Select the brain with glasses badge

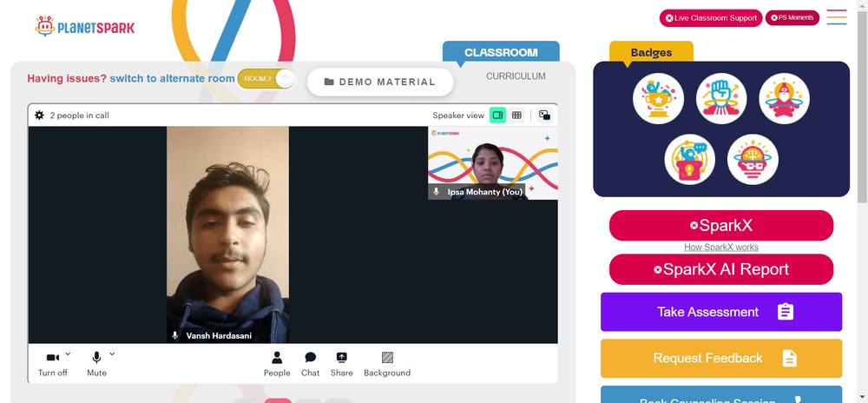[753, 160]
